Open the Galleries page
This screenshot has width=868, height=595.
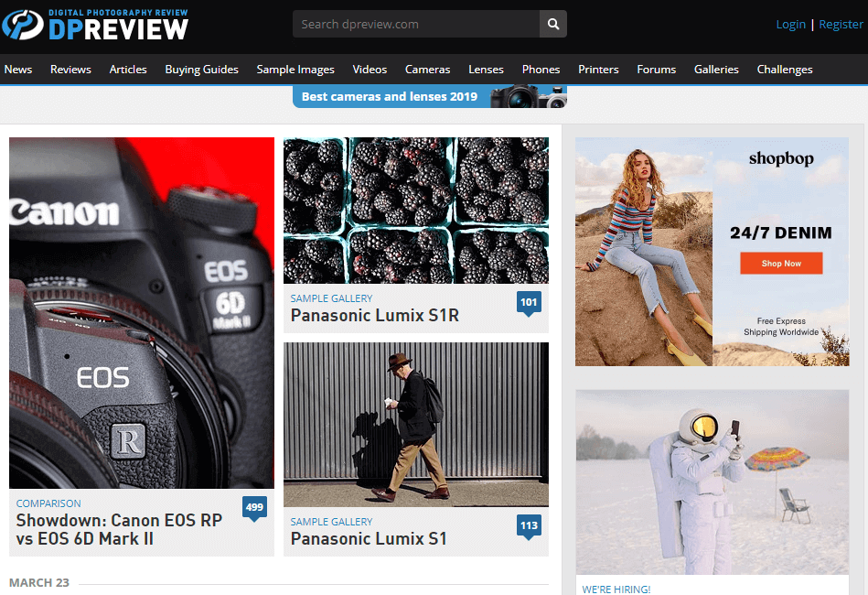point(716,69)
